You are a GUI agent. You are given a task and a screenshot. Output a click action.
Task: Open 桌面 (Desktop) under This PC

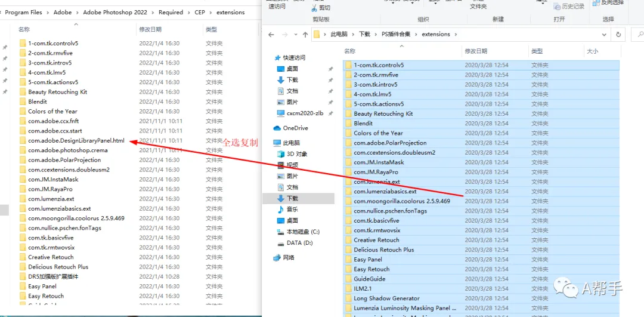point(287,220)
